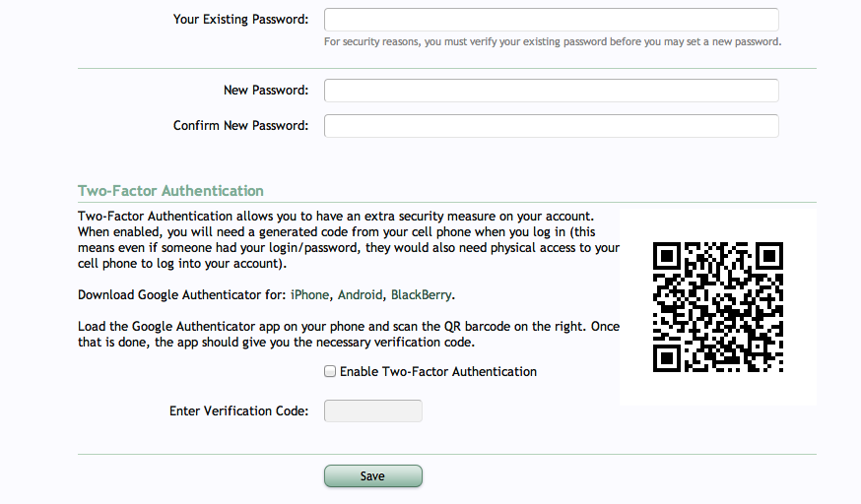
Task: Enable the Two-Factor Authentication checkbox
Action: pos(330,372)
